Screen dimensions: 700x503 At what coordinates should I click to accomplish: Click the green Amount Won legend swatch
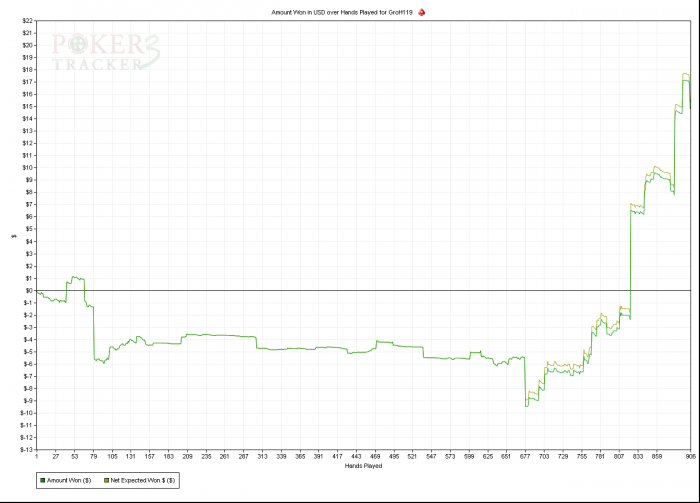(43, 480)
